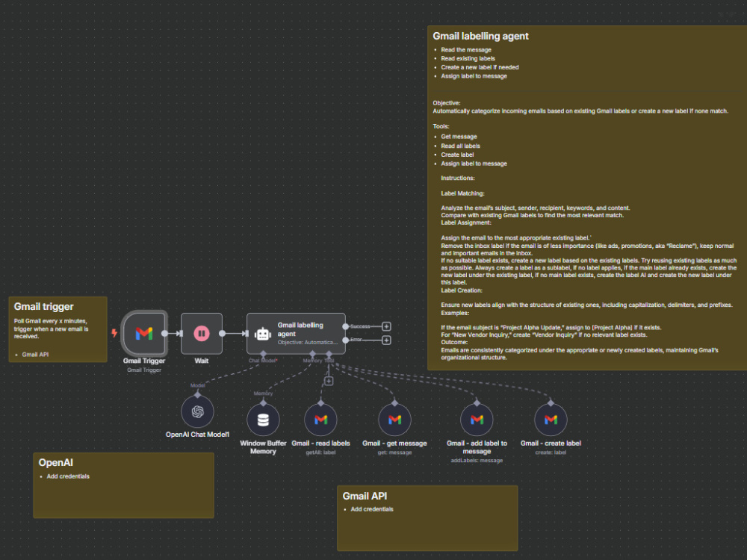
Task: Select the Window Buffer Memory database icon
Action: [263, 420]
